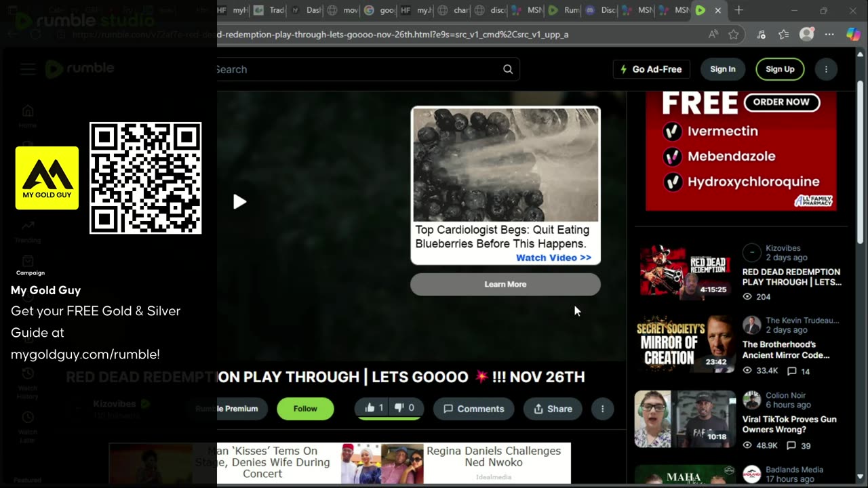Viewport: 868px width, 488px height.
Task: Like the video with thumbs up
Action: pyautogui.click(x=374, y=408)
